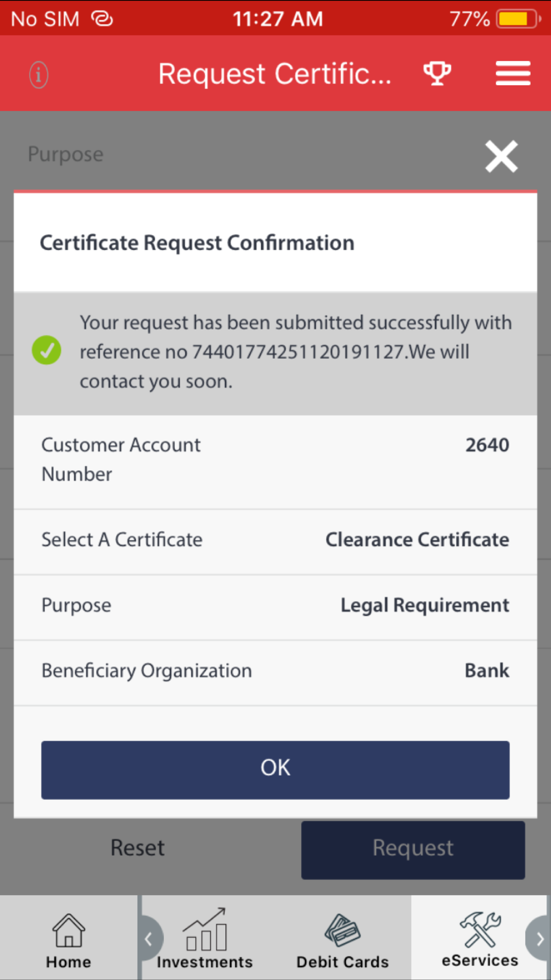
Task: Tap the info icon in the header
Action: (38, 75)
